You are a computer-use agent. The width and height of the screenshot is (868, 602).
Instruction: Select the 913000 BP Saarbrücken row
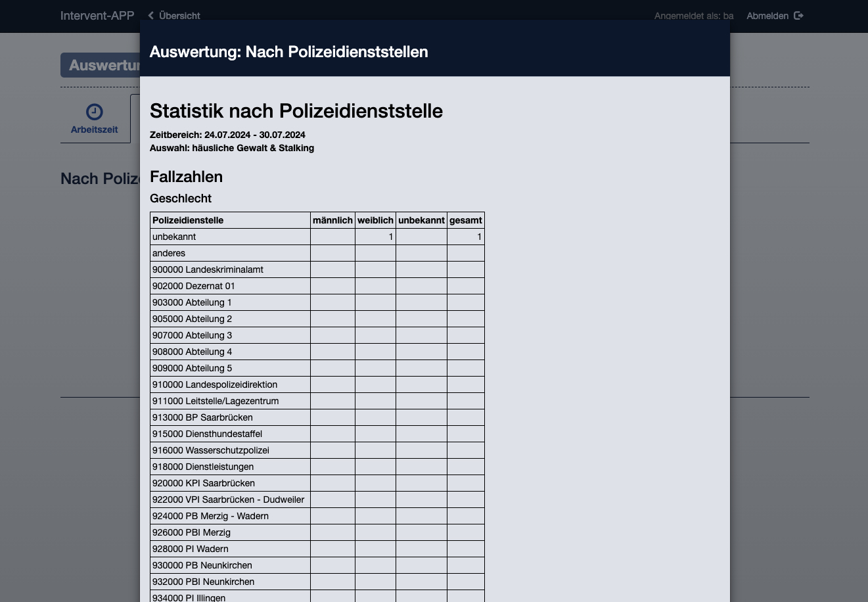coord(317,417)
